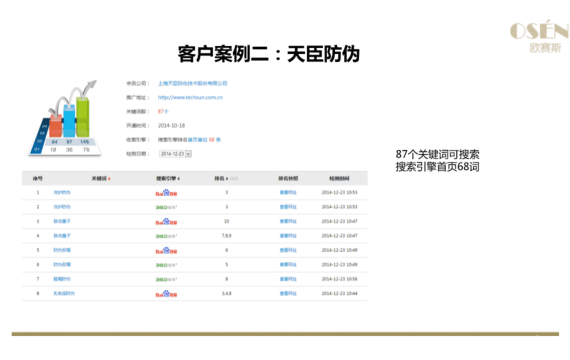
Task: Open the 查看网址 snapshot link in row 8
Action: pos(288,293)
